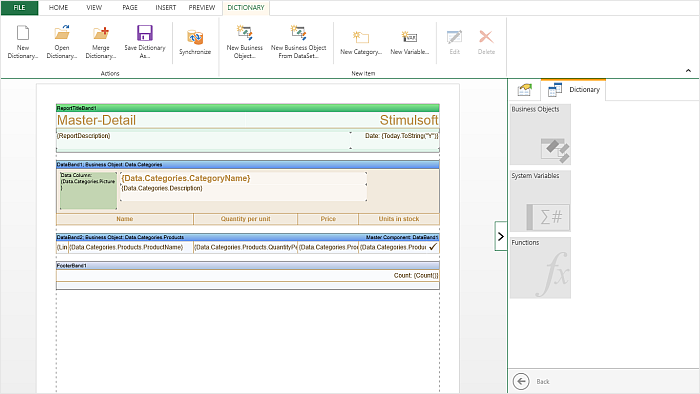
Task: Click the checkmark component in DataBand2
Action: pos(433,247)
